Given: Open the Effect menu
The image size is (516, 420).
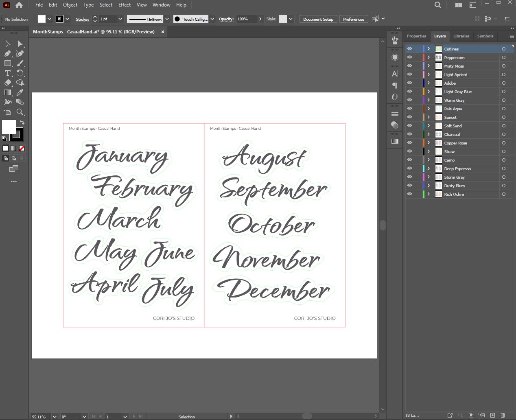Looking at the screenshot, I should [125, 5].
